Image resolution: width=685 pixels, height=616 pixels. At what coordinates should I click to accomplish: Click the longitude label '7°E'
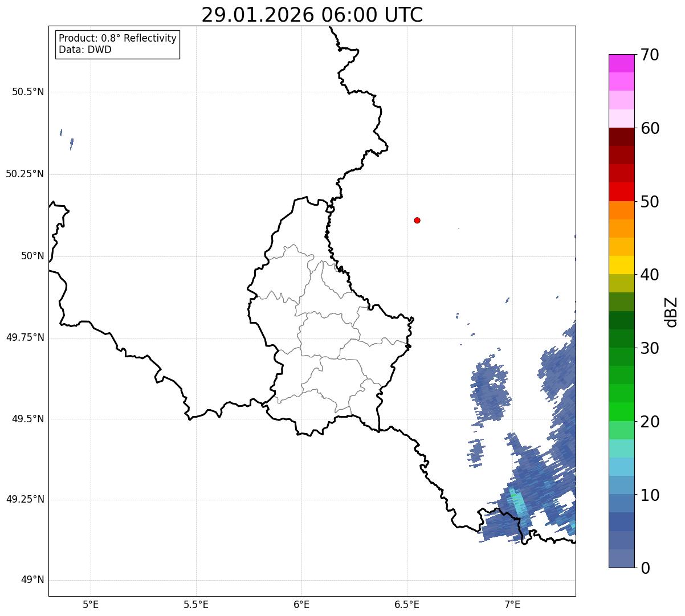pyautogui.click(x=512, y=604)
